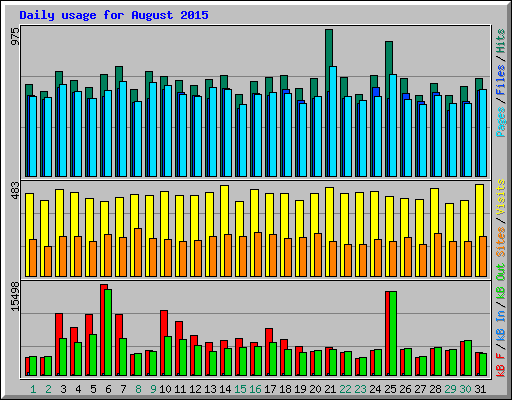This screenshot has height=400, width=512.
Task: Click day 5 on the x-axis
Action: click(x=93, y=389)
